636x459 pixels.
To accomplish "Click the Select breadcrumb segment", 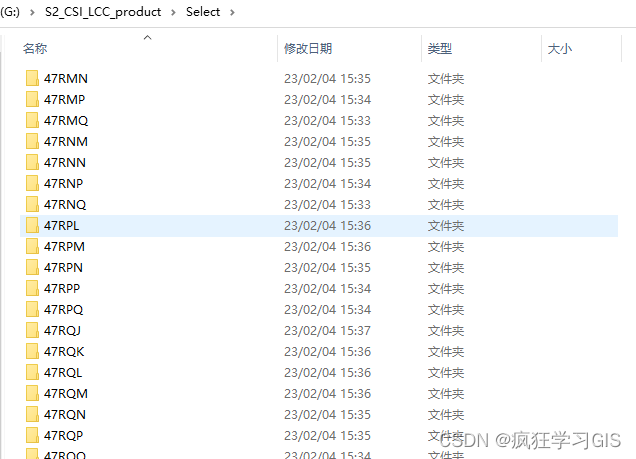I will tap(203, 12).
